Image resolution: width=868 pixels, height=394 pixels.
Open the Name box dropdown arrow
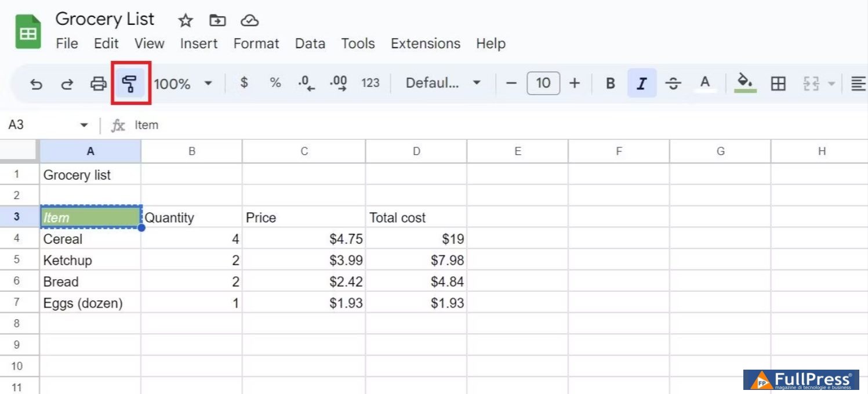pyautogui.click(x=84, y=125)
